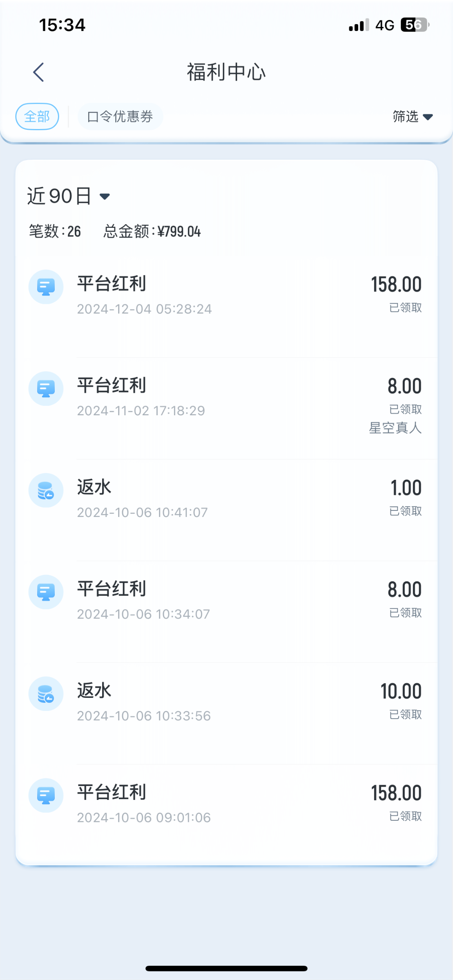This screenshot has height=980, width=453.
Task: Tap the 星空真人 label
Action: (395, 428)
